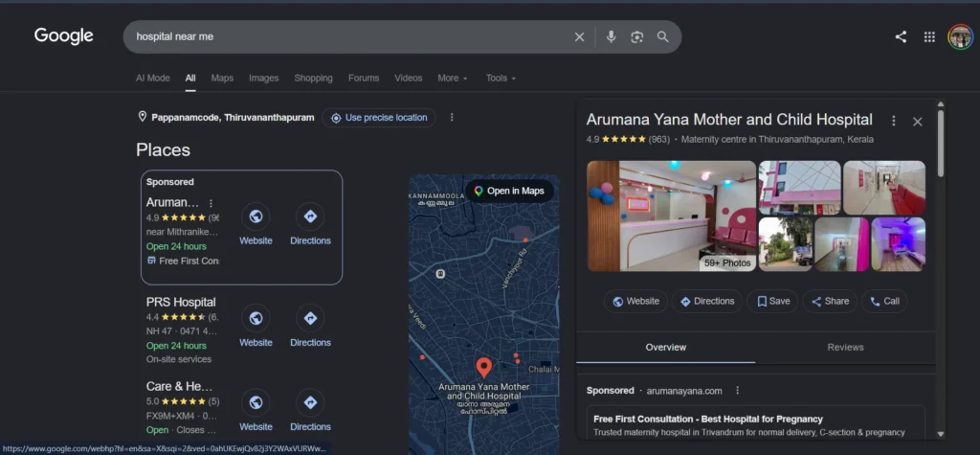This screenshot has height=455, width=980.
Task: Click the hospital panel vertical scrollbar
Action: (x=941, y=144)
